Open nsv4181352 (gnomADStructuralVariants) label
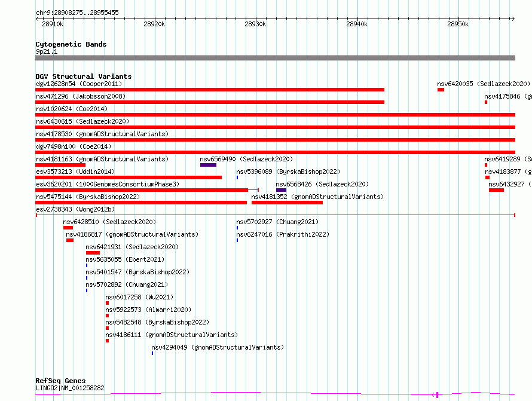The height and width of the screenshot is (401, 532). click(x=317, y=197)
